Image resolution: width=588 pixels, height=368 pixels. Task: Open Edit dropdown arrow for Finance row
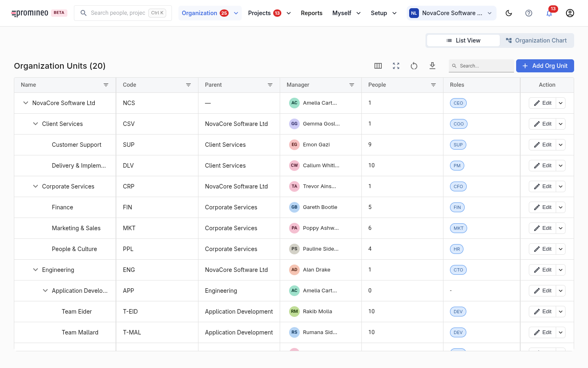pyautogui.click(x=561, y=207)
